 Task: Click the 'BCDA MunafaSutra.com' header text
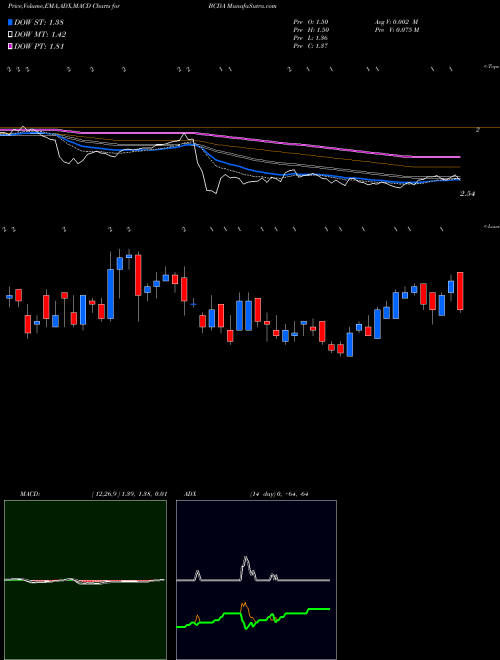point(242,6)
